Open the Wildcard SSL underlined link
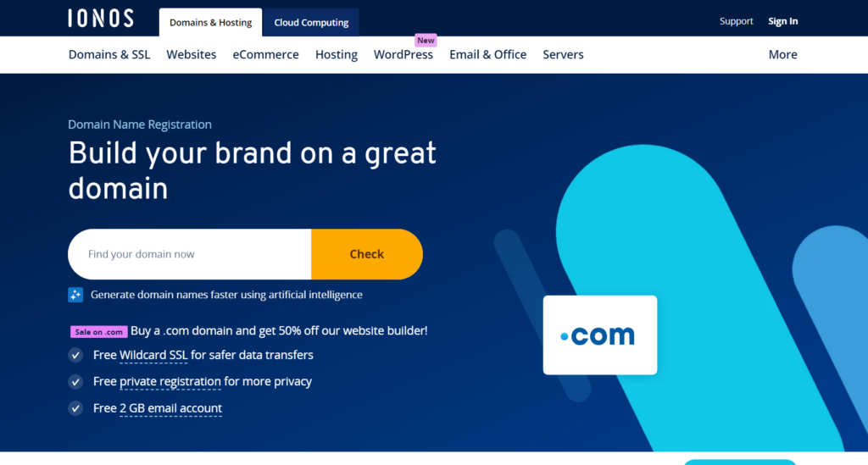 click(153, 356)
